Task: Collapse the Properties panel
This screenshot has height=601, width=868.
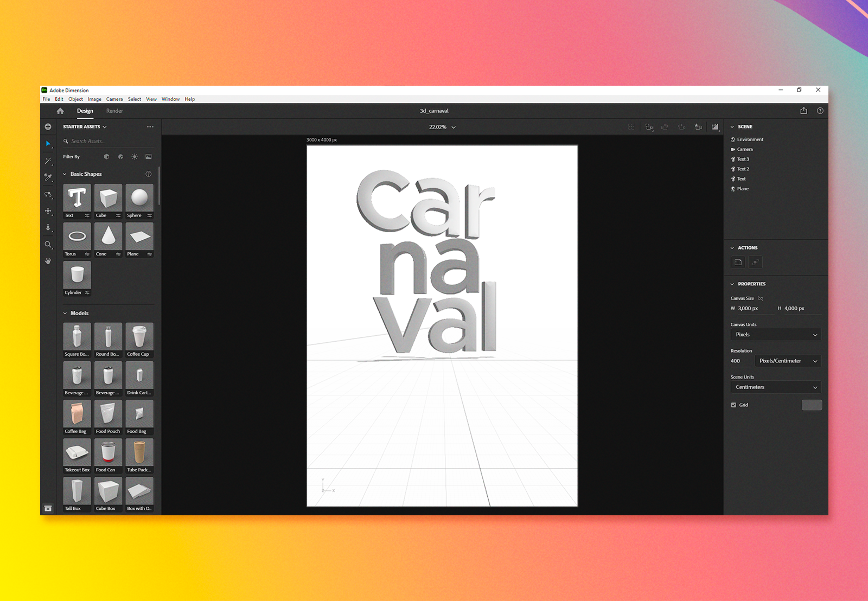Action: tap(732, 284)
